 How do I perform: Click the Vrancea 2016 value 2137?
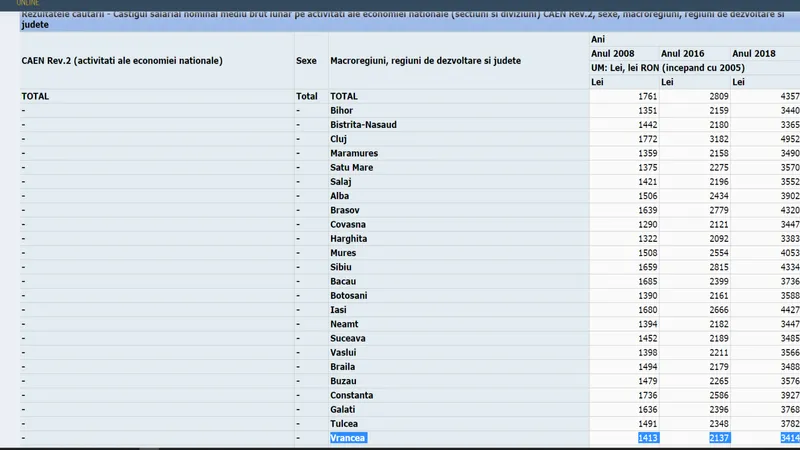718,438
